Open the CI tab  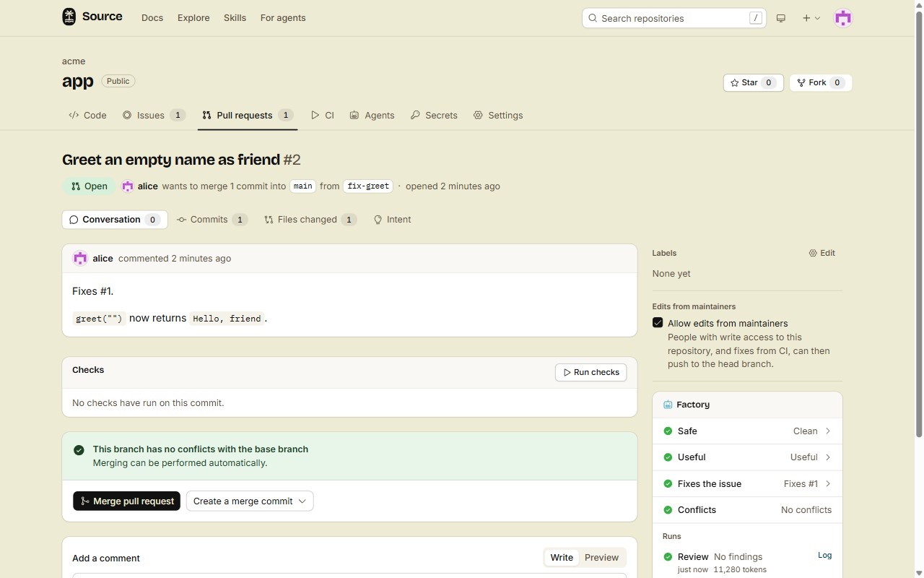coord(323,115)
